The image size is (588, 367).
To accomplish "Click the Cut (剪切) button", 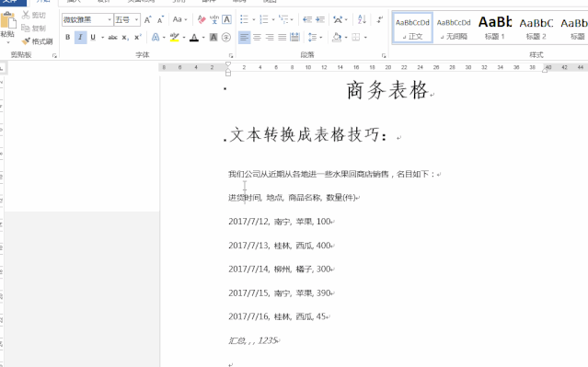I will [x=33, y=15].
